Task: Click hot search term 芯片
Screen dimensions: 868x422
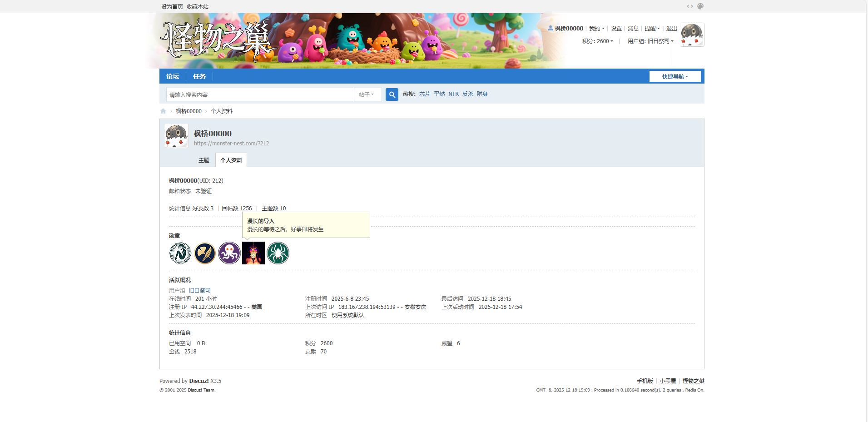Action: tap(425, 94)
